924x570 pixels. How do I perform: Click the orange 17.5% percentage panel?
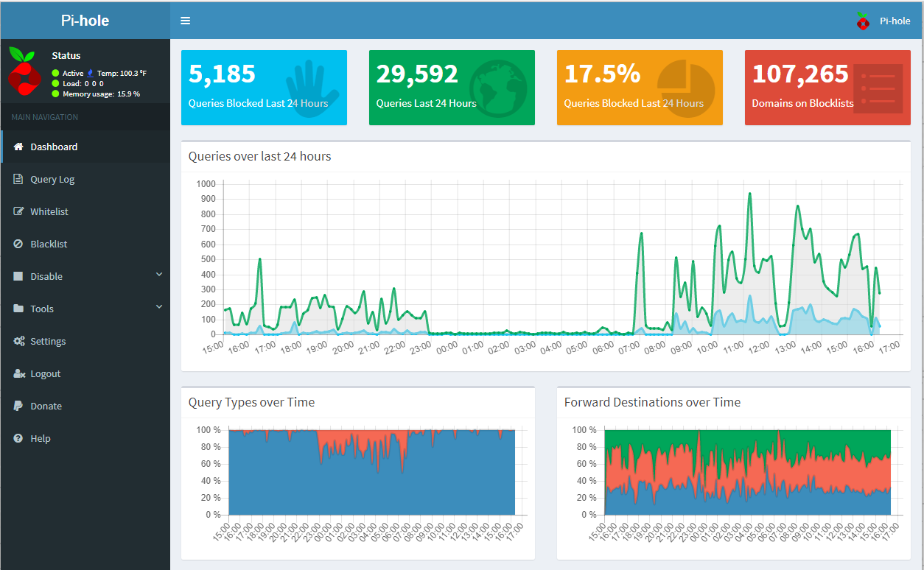point(640,87)
